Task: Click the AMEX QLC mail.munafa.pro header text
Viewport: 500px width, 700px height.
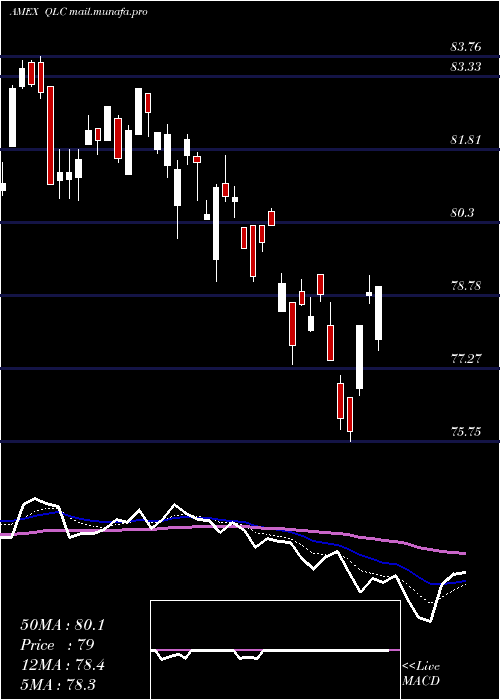Action: [78, 12]
